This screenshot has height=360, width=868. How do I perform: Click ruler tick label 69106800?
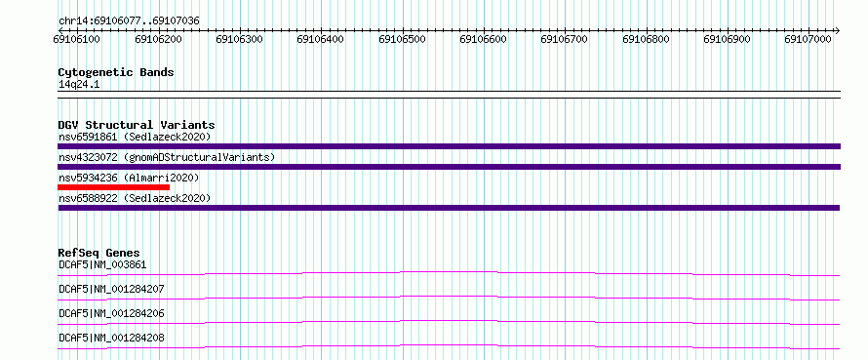(646, 39)
